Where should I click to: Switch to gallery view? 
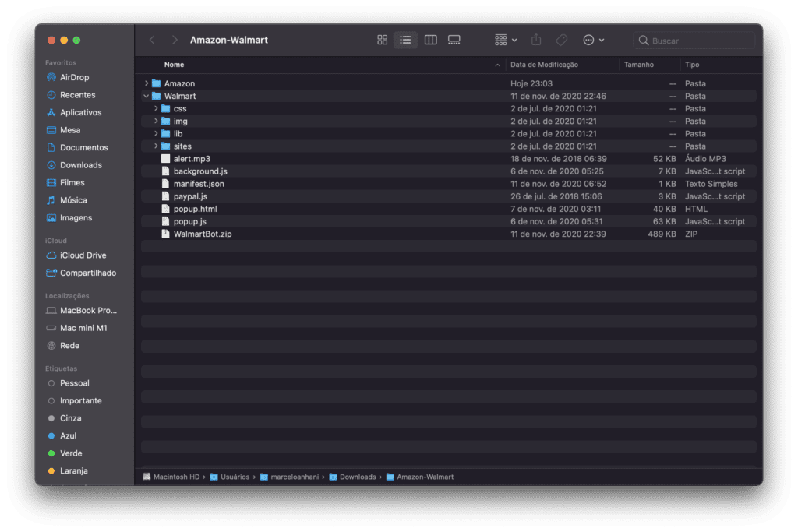pos(454,40)
